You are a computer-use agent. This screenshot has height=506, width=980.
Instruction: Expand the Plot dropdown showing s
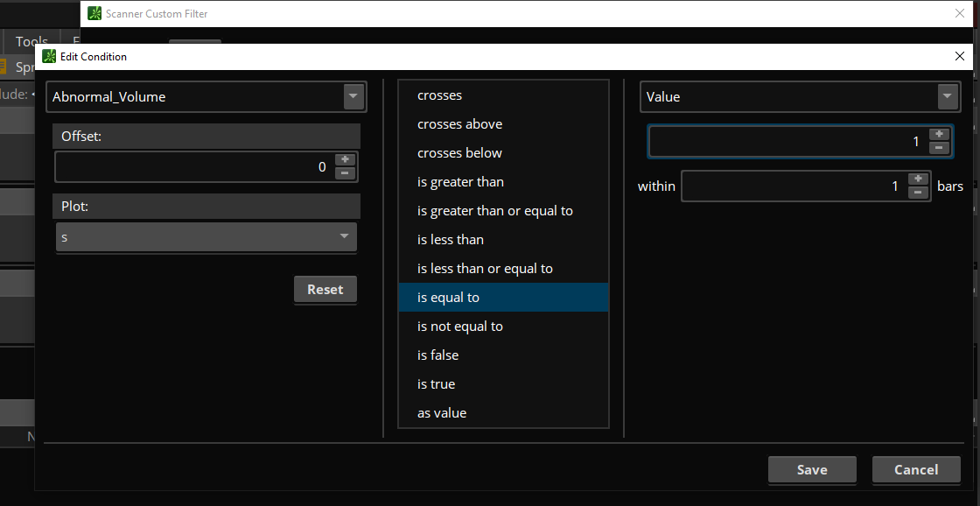[344, 236]
